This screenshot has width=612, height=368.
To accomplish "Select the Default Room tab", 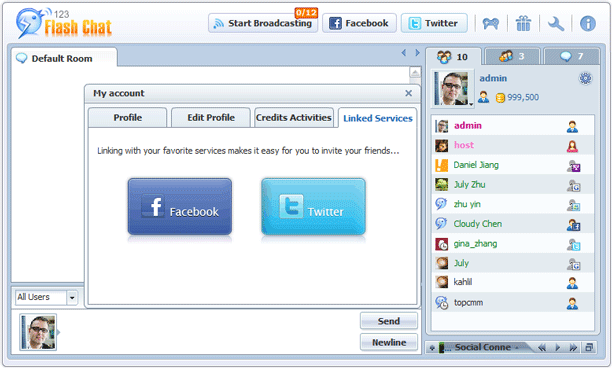I will click(64, 59).
